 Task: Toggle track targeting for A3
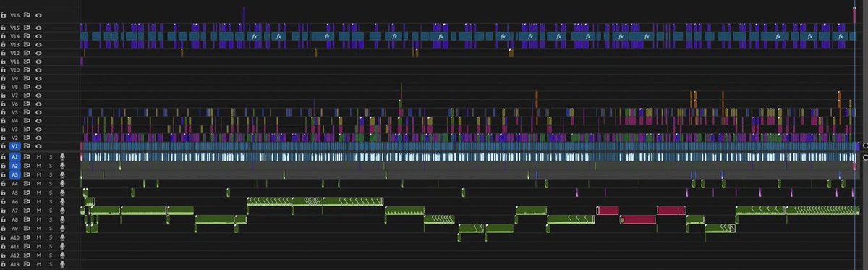15,174
